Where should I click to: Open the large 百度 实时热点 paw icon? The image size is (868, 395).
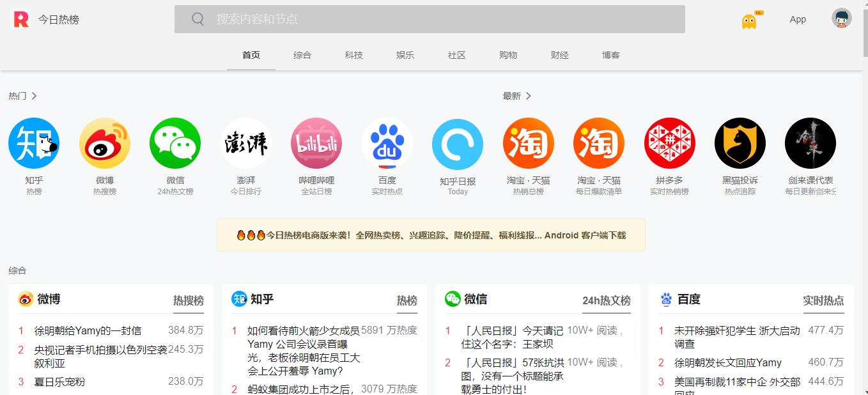387,143
